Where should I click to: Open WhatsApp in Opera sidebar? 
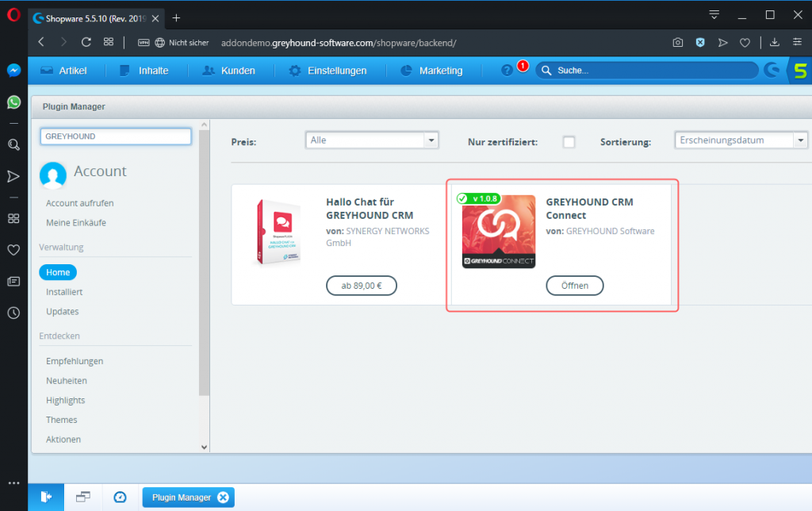click(14, 102)
